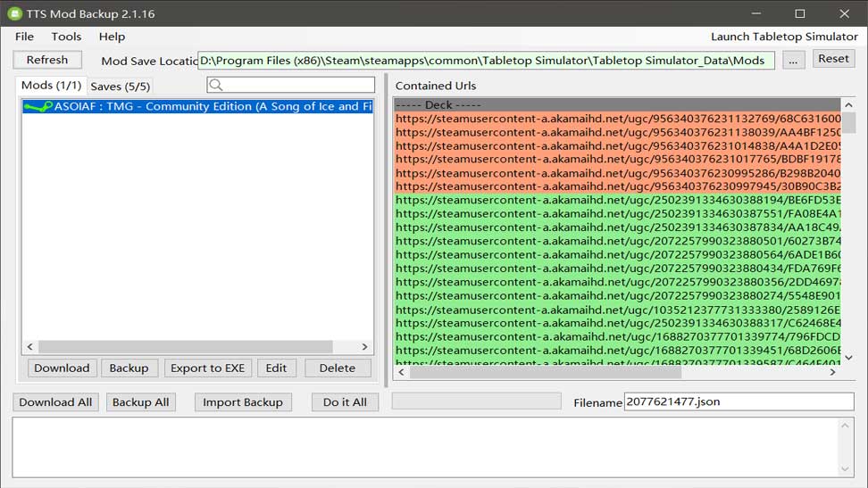Open the Help menu

(x=112, y=37)
